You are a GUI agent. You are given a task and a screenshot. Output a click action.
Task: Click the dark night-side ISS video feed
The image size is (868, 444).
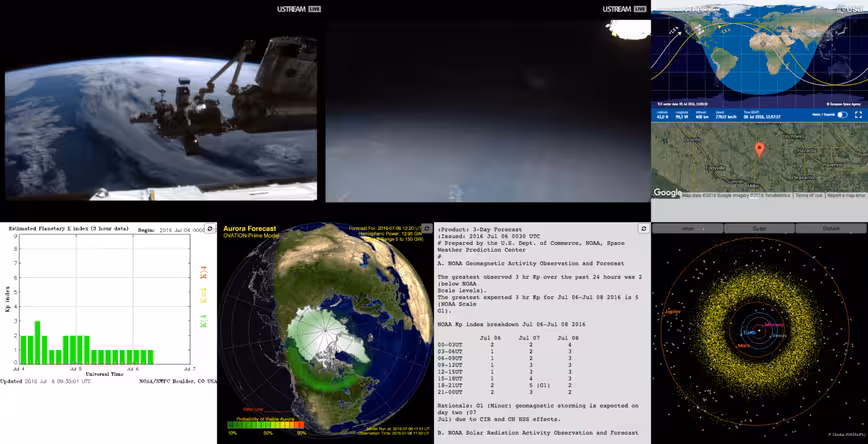(x=488, y=111)
